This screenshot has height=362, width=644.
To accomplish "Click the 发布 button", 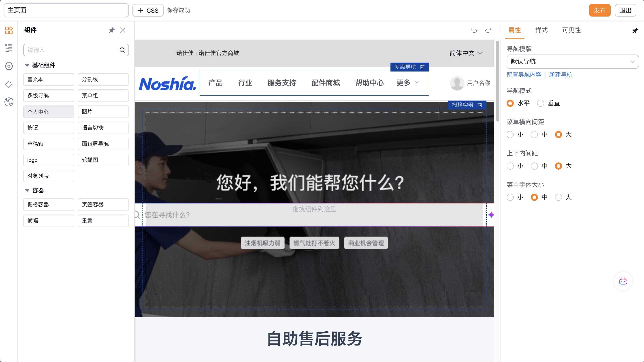I will point(599,10).
